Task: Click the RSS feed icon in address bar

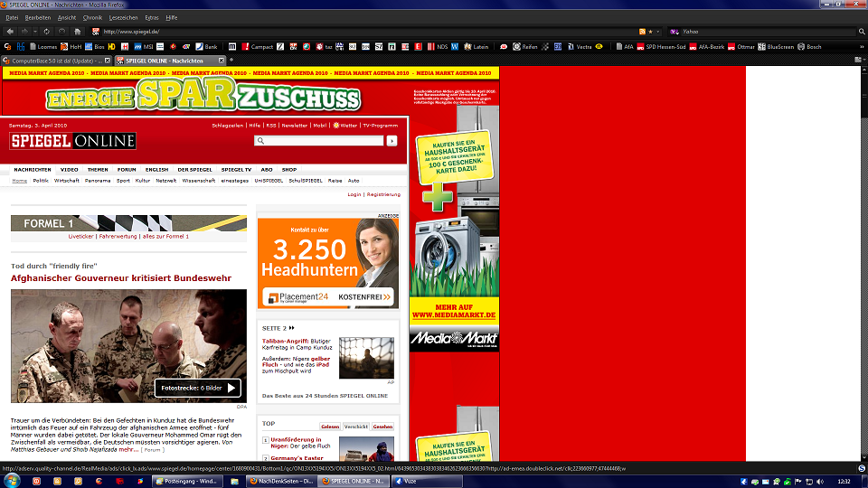Action: click(642, 32)
